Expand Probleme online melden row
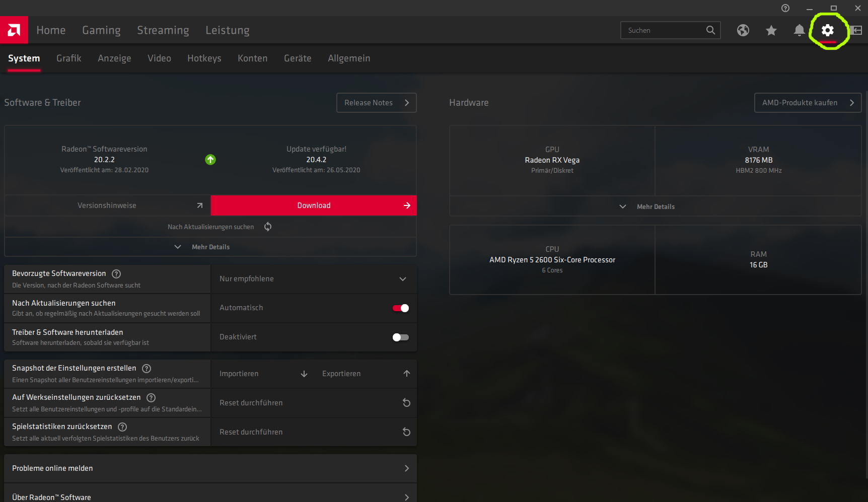Image resolution: width=868 pixels, height=502 pixels. (x=210, y=468)
